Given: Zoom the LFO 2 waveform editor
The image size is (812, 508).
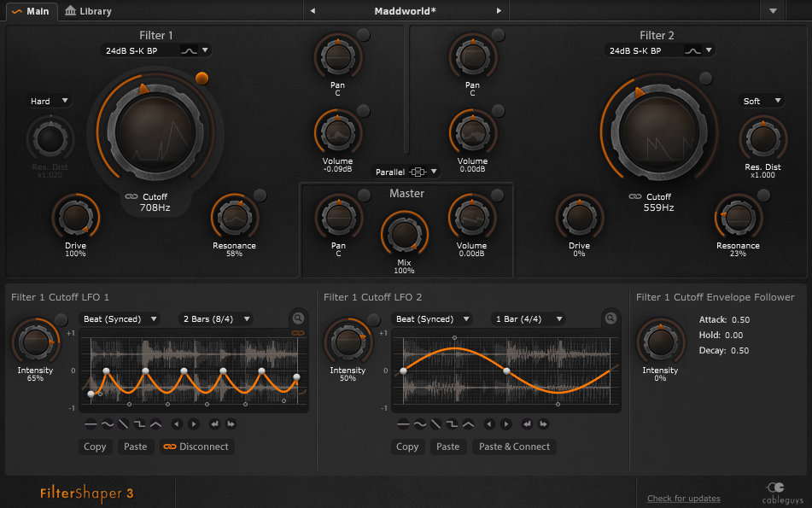Looking at the screenshot, I should click(611, 318).
